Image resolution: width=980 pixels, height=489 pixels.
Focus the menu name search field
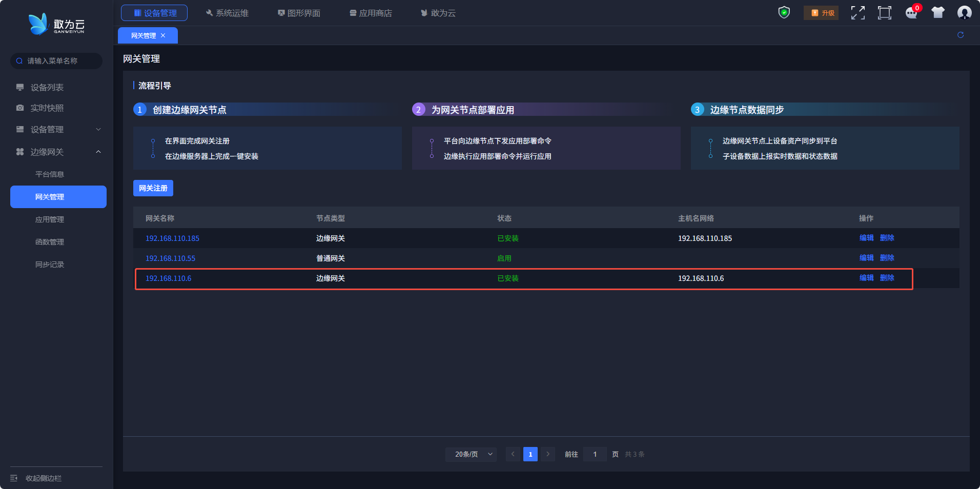(56, 61)
